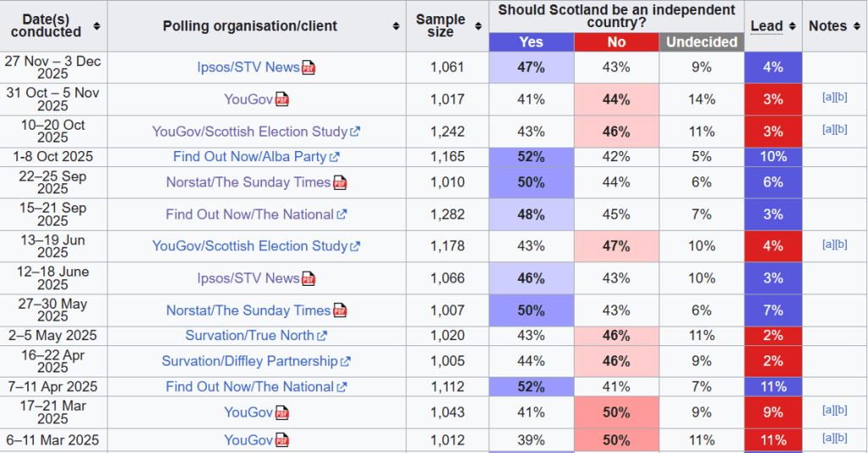The image size is (868, 453).
Task: Click external link icon for Survation/Diffley Partnership
Action: pos(346,361)
